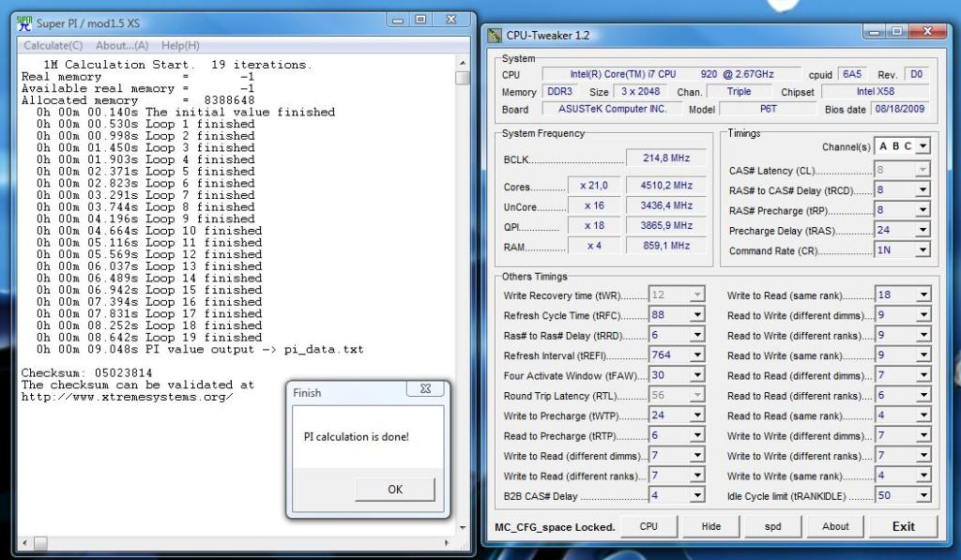Click the BCLK 214,8 MHz value field
Image resolution: width=961 pixels, height=560 pixels.
coord(666,159)
